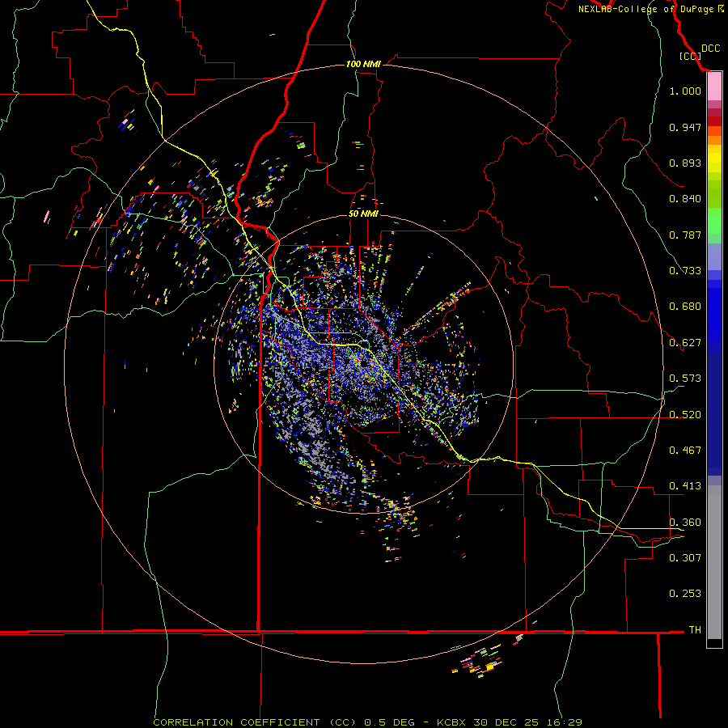
Task: Select the 0.307 legend value
Action: point(685,557)
